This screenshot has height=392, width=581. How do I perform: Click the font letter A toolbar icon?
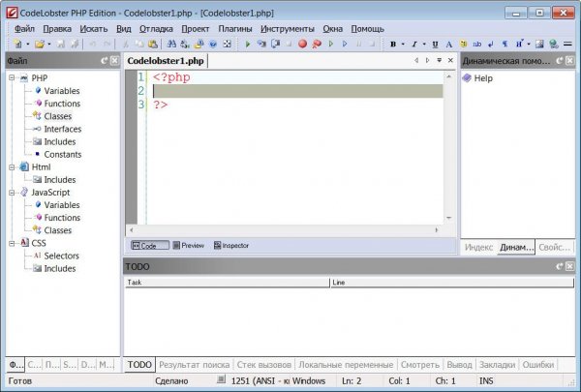(448, 45)
